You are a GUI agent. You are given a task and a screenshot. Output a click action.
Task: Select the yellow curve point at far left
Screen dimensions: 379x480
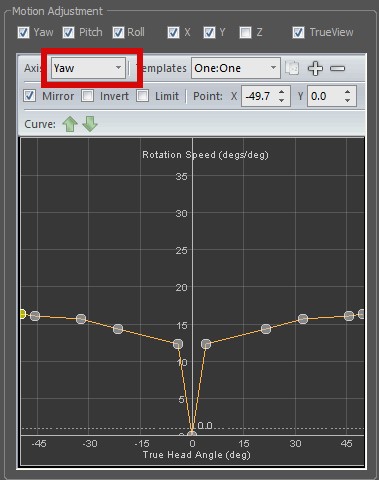23,314
